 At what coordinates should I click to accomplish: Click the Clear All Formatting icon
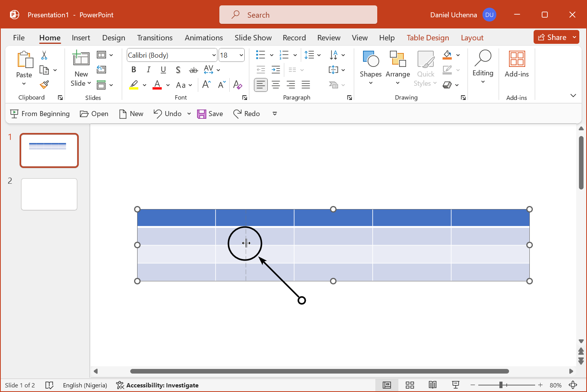coord(238,85)
